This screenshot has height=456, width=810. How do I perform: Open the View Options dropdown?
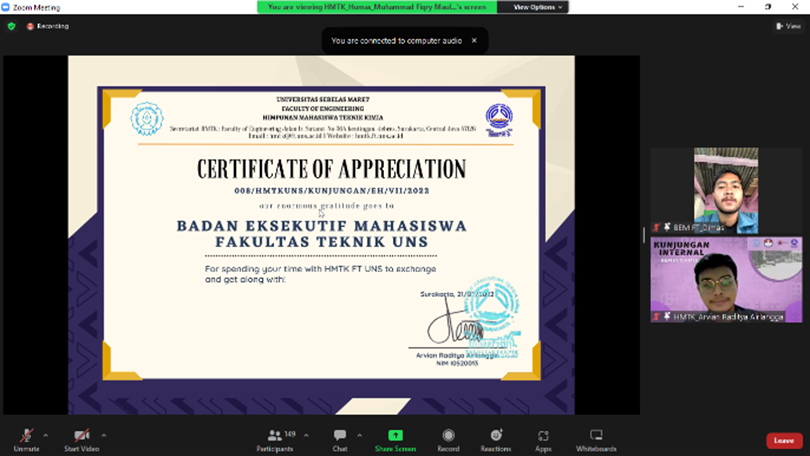click(537, 7)
